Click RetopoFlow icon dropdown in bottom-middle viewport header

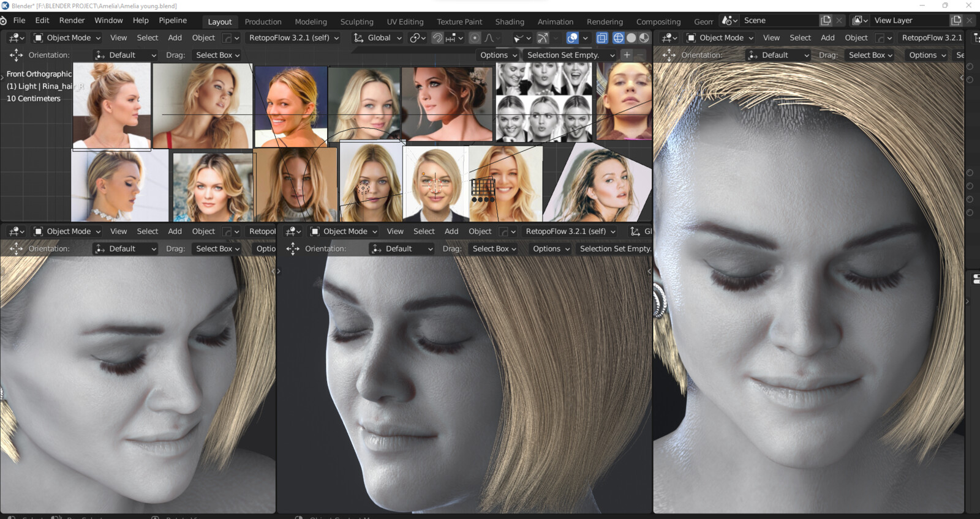(507, 231)
